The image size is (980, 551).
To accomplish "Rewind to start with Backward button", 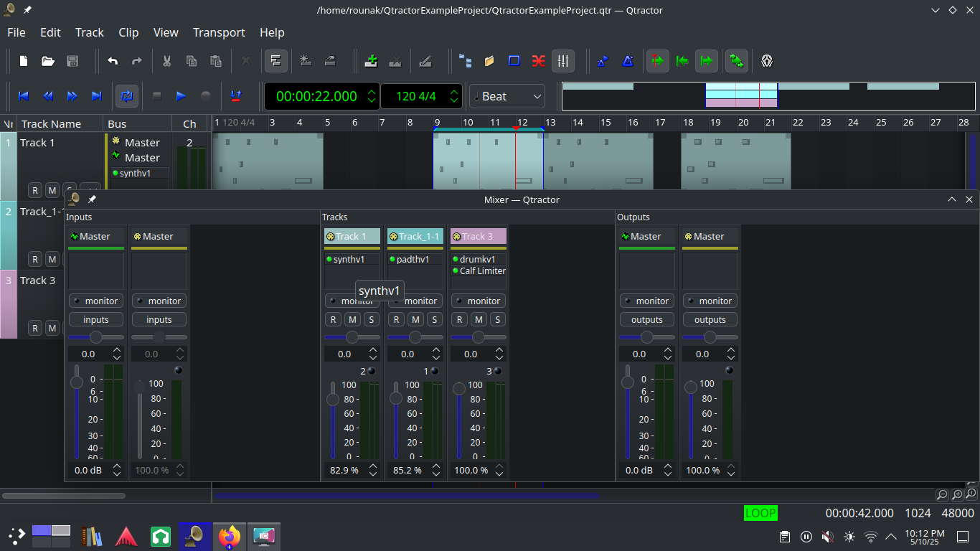I will tap(24, 96).
